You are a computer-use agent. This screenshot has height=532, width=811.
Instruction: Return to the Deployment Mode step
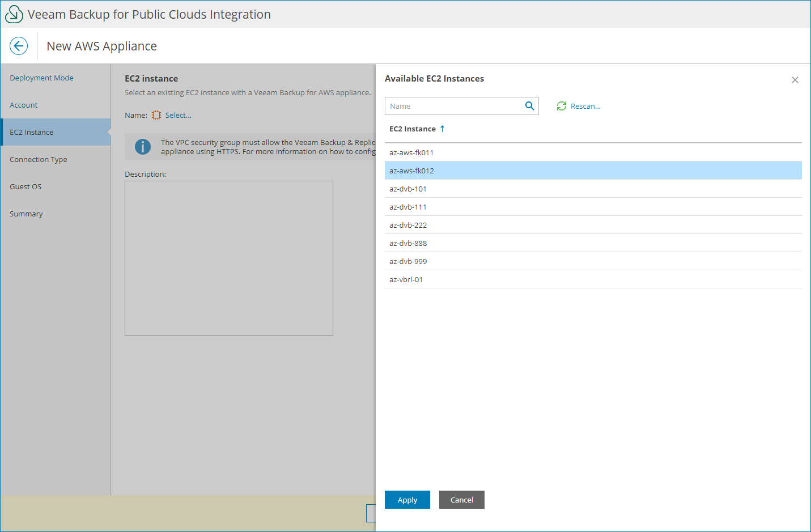tap(41, 78)
